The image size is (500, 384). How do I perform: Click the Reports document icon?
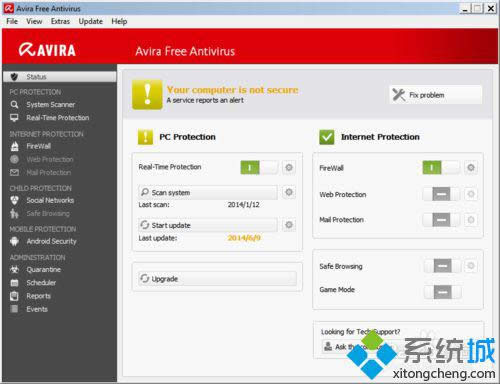click(14, 296)
